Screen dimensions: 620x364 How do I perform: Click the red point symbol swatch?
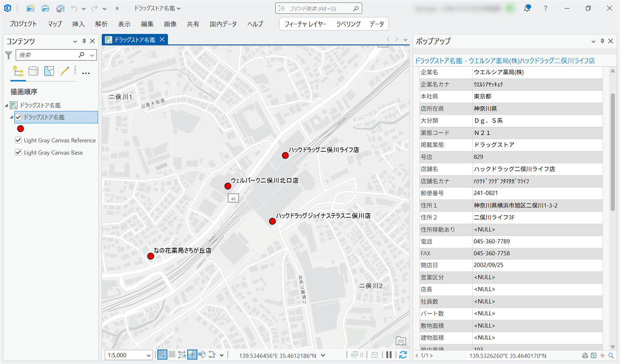20,129
